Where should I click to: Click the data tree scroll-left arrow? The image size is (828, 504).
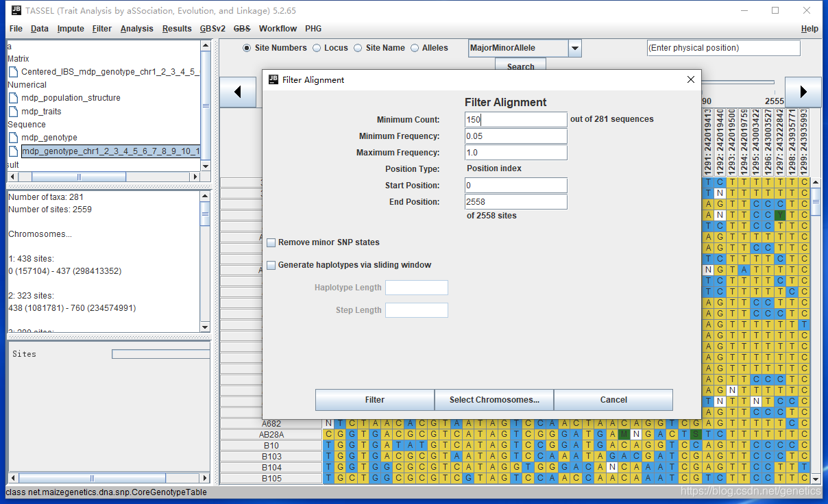tap(12, 177)
